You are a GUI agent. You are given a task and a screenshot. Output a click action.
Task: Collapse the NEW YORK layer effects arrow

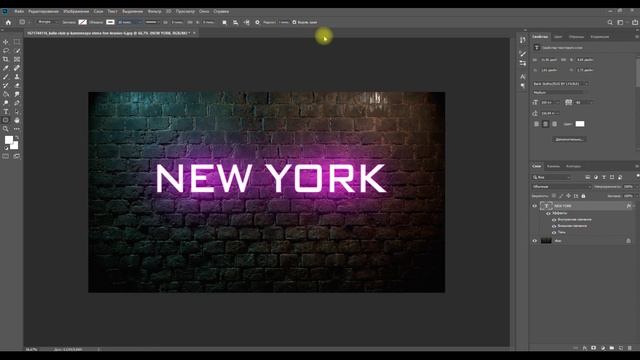pyautogui.click(x=634, y=206)
